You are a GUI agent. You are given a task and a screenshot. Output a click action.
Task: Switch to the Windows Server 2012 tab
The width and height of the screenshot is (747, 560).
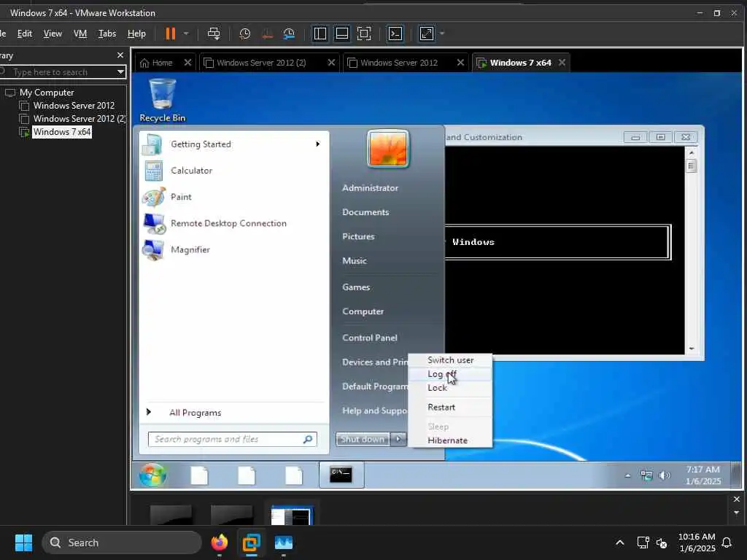point(399,63)
